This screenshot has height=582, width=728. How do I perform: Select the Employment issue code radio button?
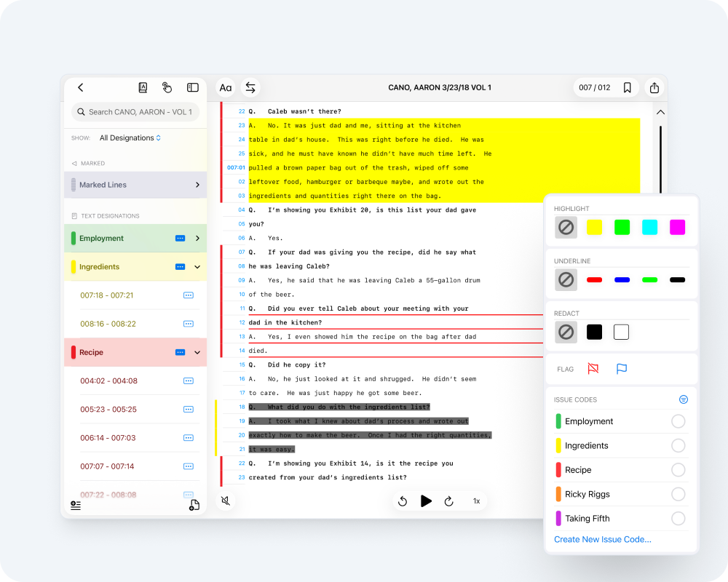pos(678,421)
